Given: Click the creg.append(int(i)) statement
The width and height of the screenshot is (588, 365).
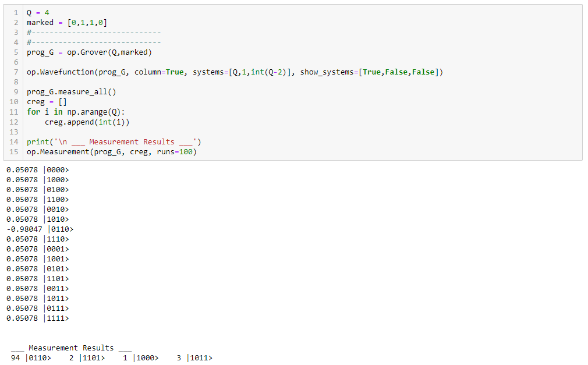Looking at the screenshot, I should coord(87,122).
